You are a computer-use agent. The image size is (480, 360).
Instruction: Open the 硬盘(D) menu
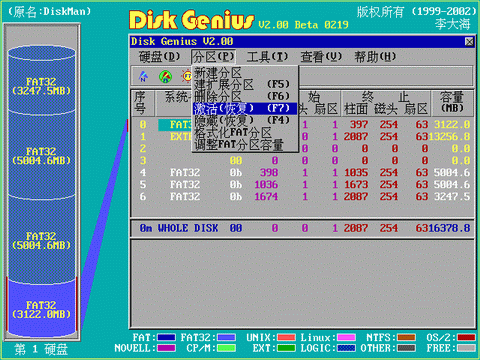click(159, 57)
